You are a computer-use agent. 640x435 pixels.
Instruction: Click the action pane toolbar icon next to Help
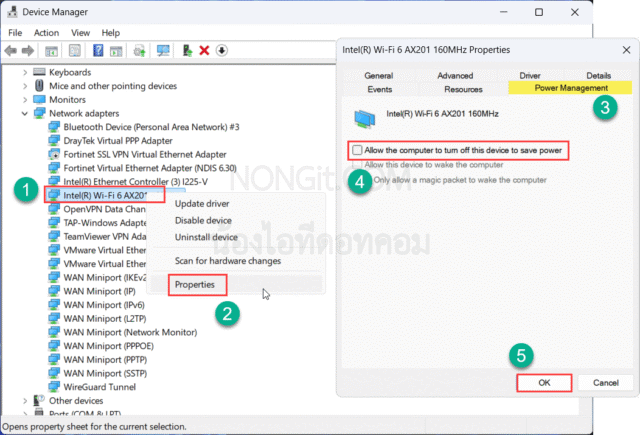click(116, 51)
